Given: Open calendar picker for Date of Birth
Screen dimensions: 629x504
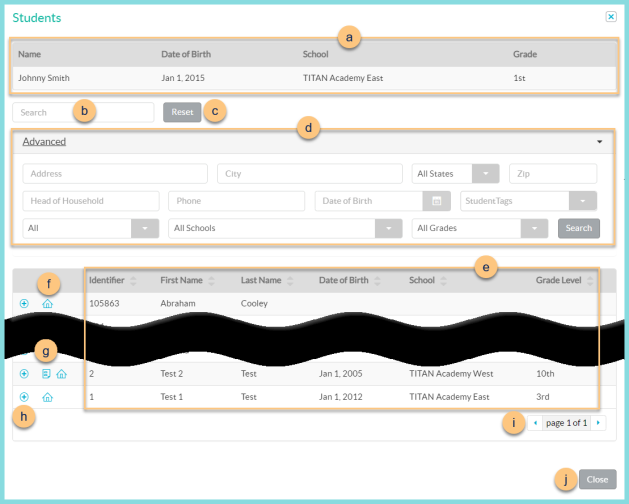Looking at the screenshot, I should [x=436, y=201].
